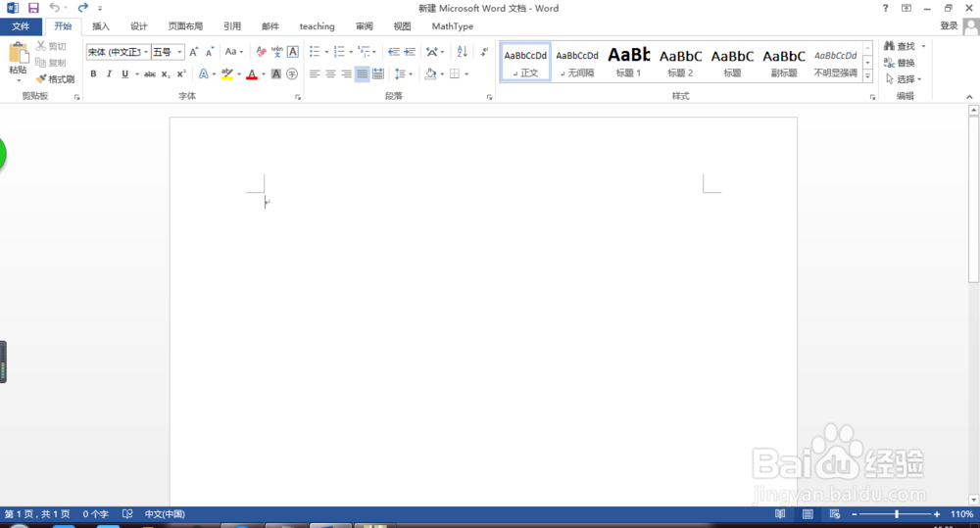Image resolution: width=980 pixels, height=528 pixels.
Task: Click the 中文(中国) language indicator
Action: [x=165, y=513]
